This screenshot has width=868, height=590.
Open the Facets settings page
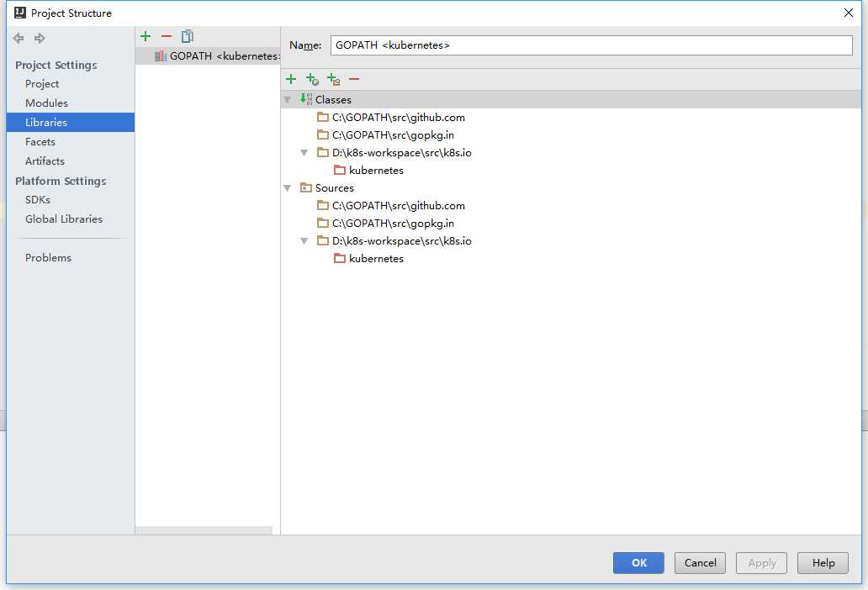(x=40, y=142)
